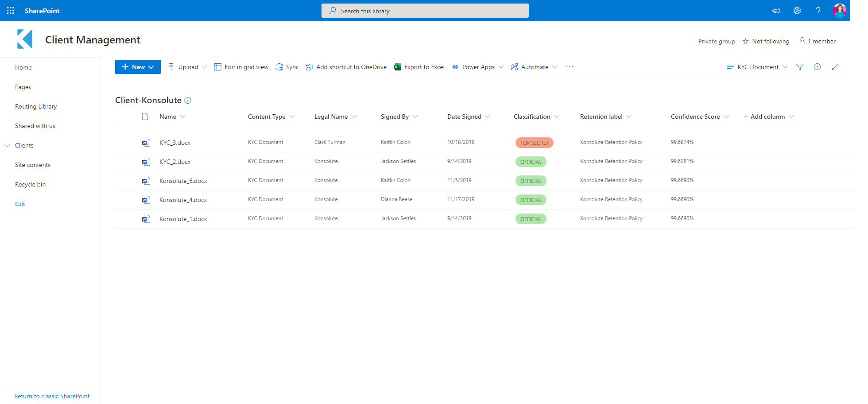Open the settings gear menu

coord(797,11)
